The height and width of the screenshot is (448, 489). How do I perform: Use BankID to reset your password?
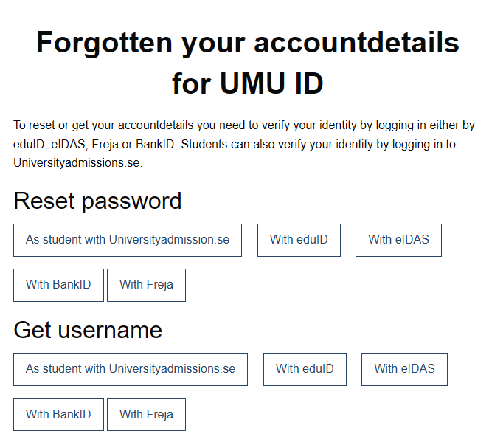pyautogui.click(x=58, y=285)
